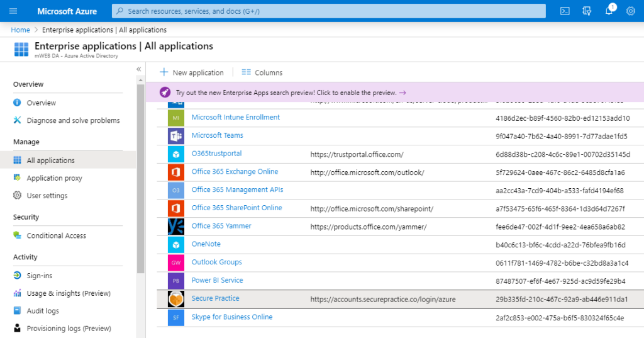Image resolution: width=644 pixels, height=338 pixels.
Task: Click the Office 365 Yammer icon
Action: pos(175,227)
